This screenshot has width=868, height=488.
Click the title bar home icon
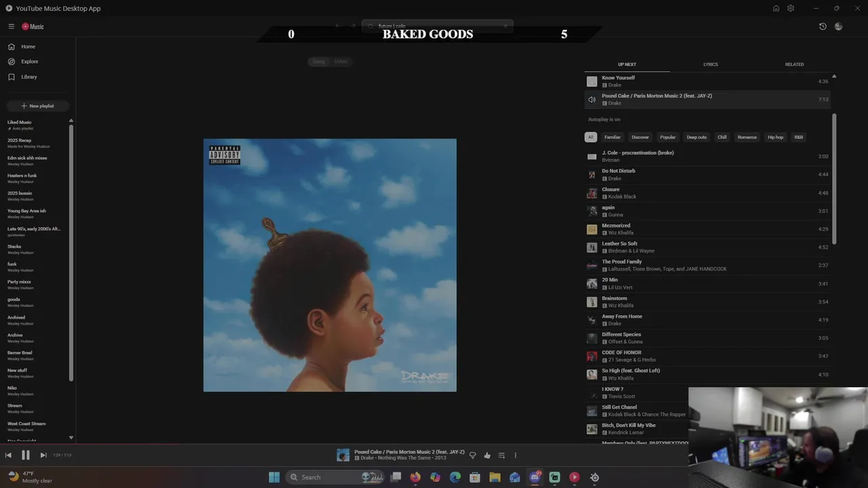776,8
